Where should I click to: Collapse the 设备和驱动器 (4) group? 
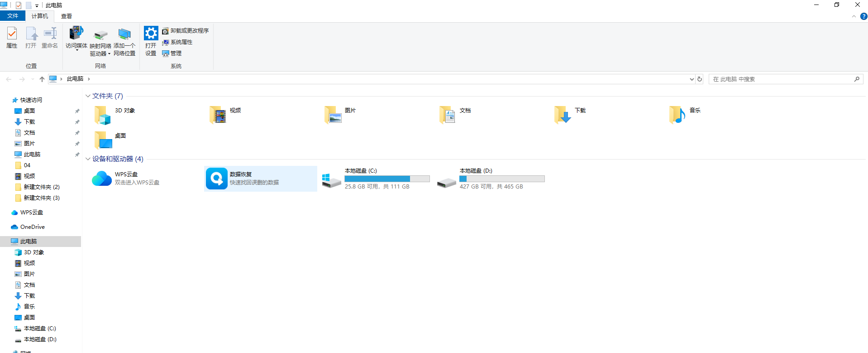point(88,159)
